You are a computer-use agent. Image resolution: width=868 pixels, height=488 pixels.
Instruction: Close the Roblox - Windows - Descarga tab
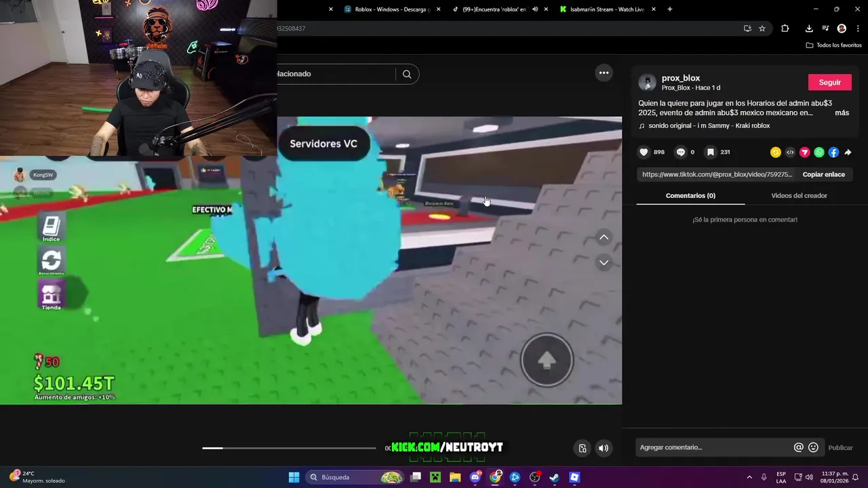(x=438, y=9)
